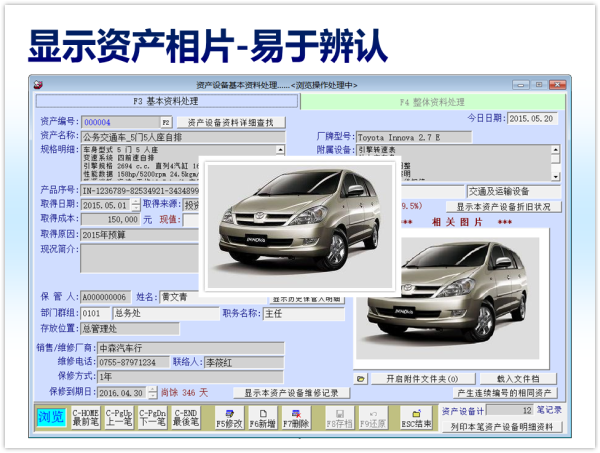Click 开启附件文件夹(0) button

(422, 379)
